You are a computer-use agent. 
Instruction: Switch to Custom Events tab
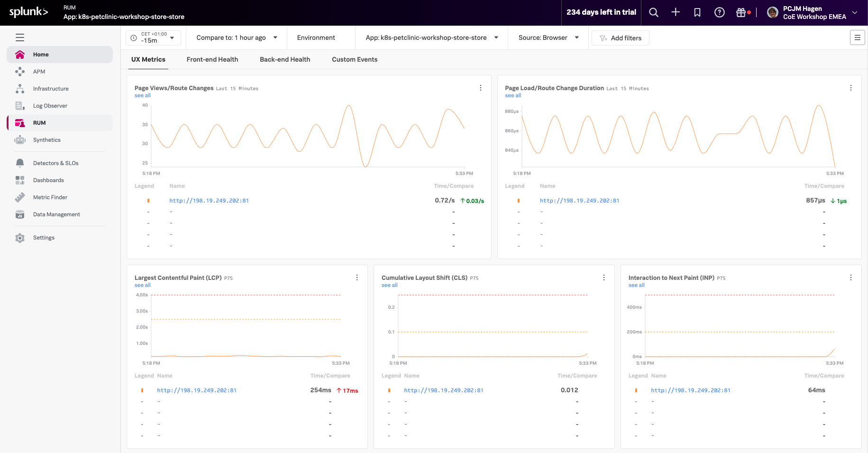coord(354,60)
